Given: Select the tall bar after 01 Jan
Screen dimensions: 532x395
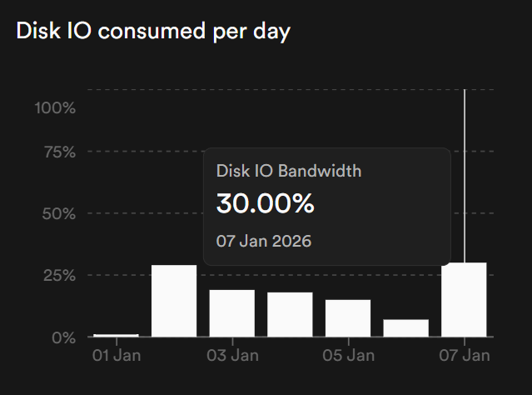Looking at the screenshot, I should click(174, 301).
